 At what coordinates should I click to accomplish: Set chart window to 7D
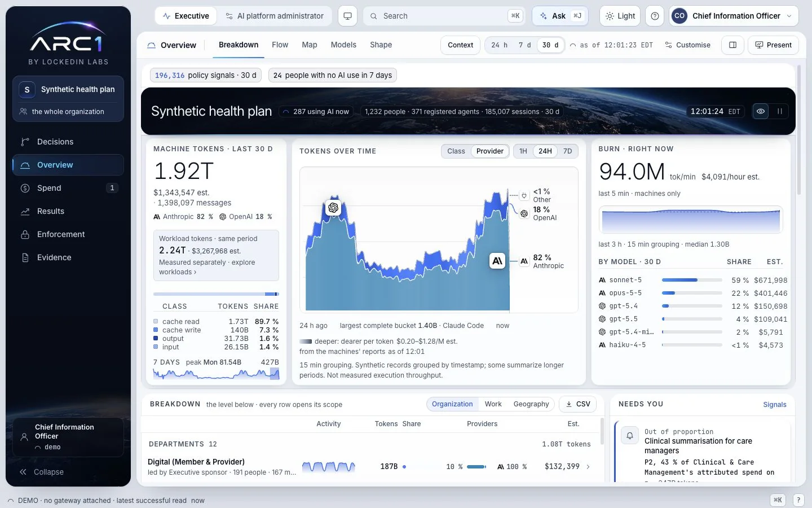(x=567, y=151)
